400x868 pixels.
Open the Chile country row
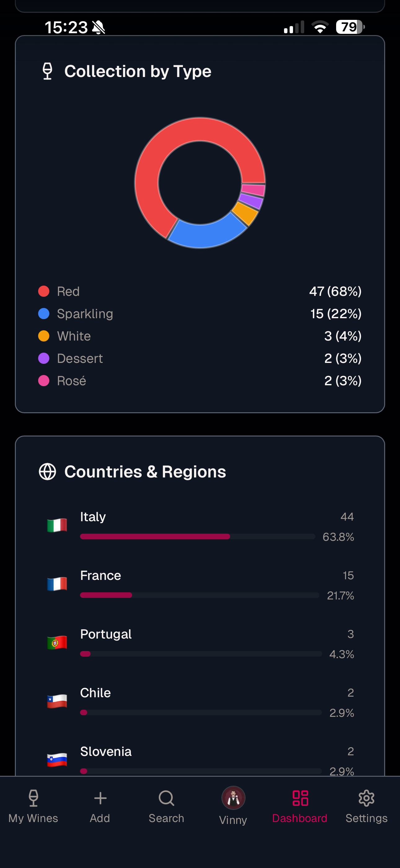tap(200, 703)
